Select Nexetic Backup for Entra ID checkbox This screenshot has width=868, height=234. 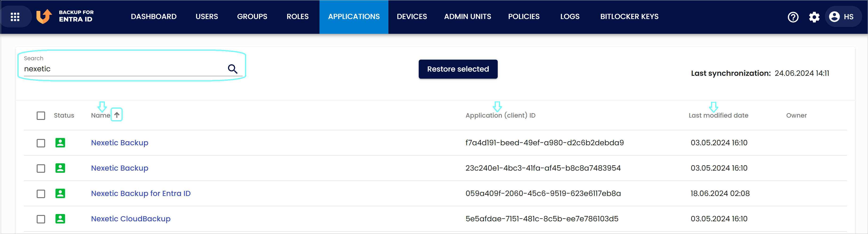coord(41,194)
